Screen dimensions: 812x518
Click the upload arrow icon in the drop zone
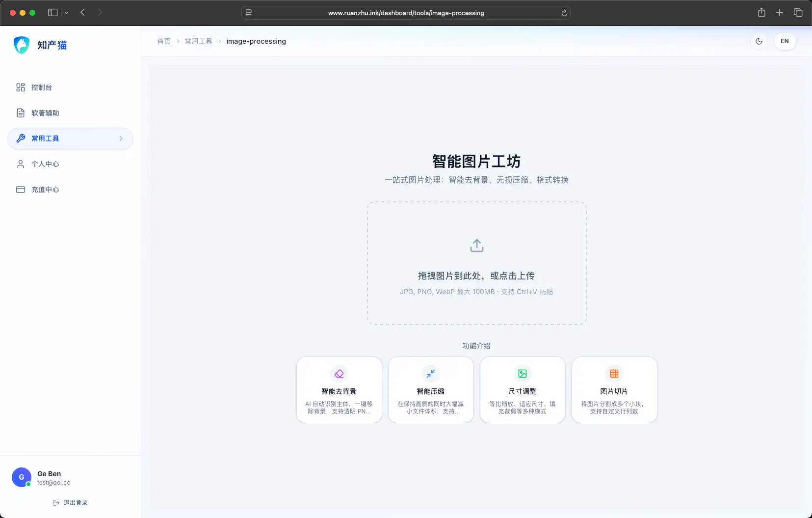coord(476,245)
